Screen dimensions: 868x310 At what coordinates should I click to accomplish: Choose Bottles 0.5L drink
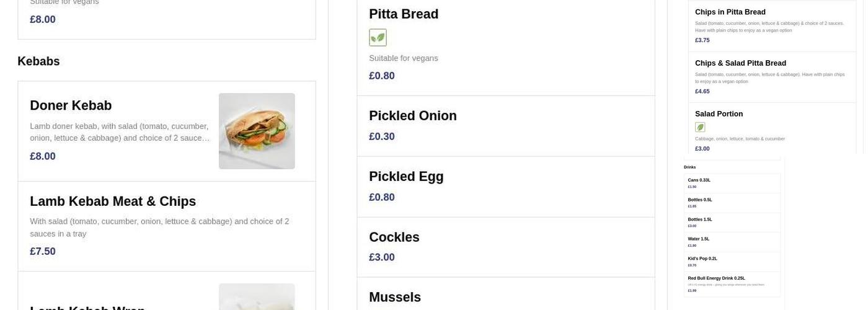[700, 200]
